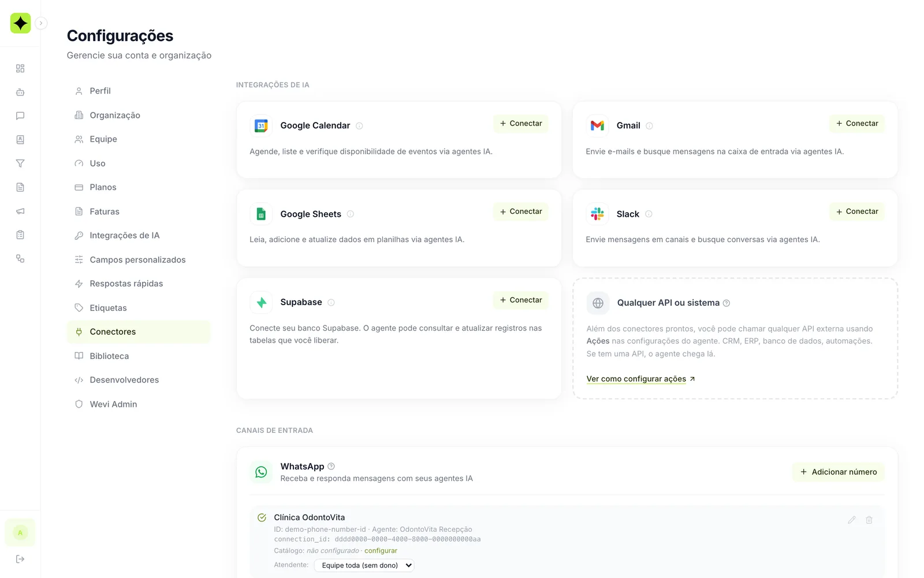
Task: Open the chat bubble icon in sidebar
Action: 20,116
